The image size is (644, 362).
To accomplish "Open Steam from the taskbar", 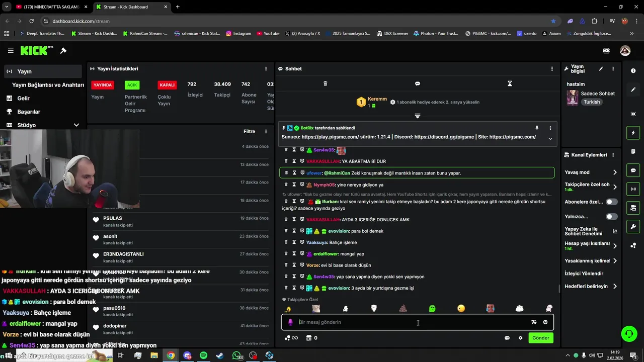I will pos(220,355).
